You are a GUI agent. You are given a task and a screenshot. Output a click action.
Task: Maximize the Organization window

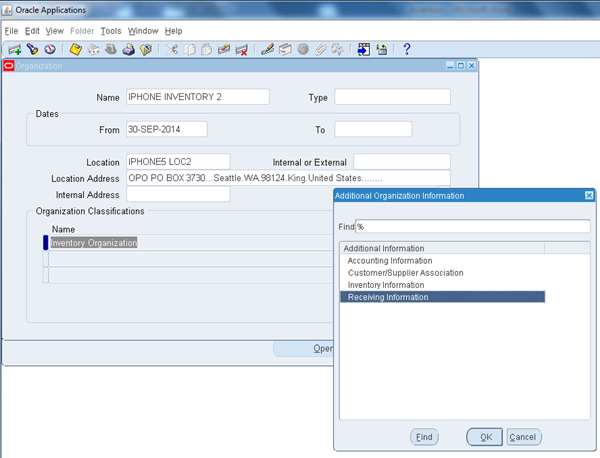click(461, 66)
